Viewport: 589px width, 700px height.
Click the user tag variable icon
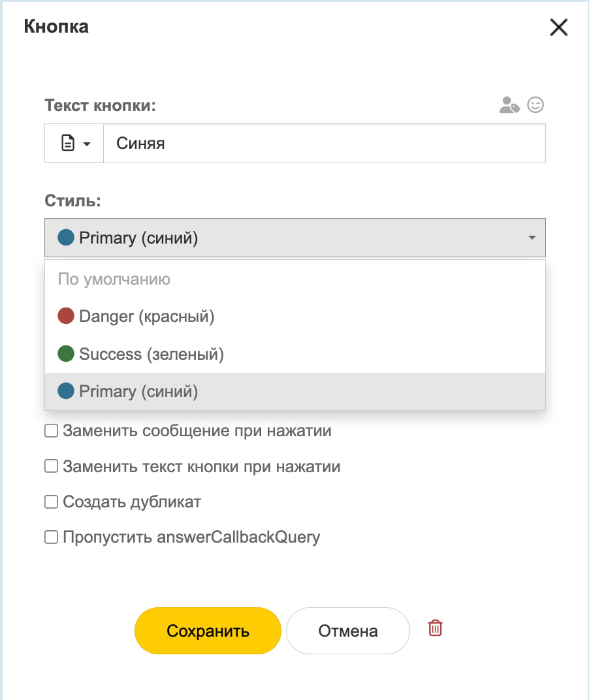coord(509,105)
